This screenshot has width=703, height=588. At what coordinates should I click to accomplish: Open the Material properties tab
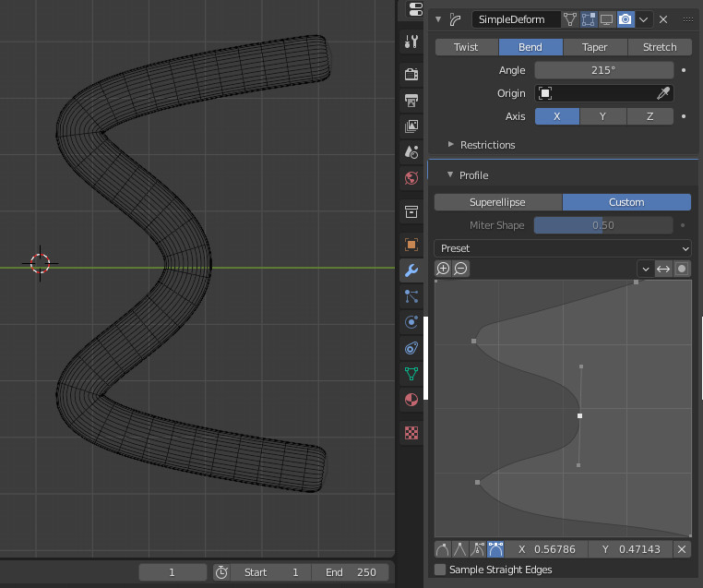point(411,400)
